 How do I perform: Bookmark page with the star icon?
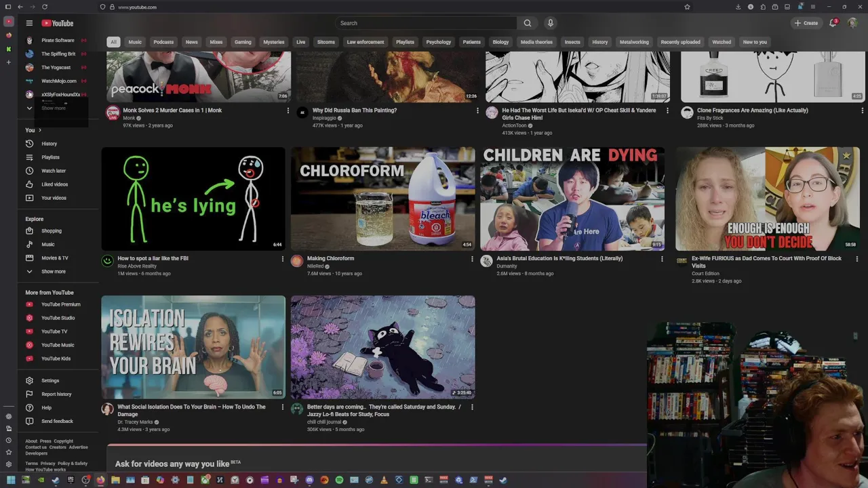point(687,7)
